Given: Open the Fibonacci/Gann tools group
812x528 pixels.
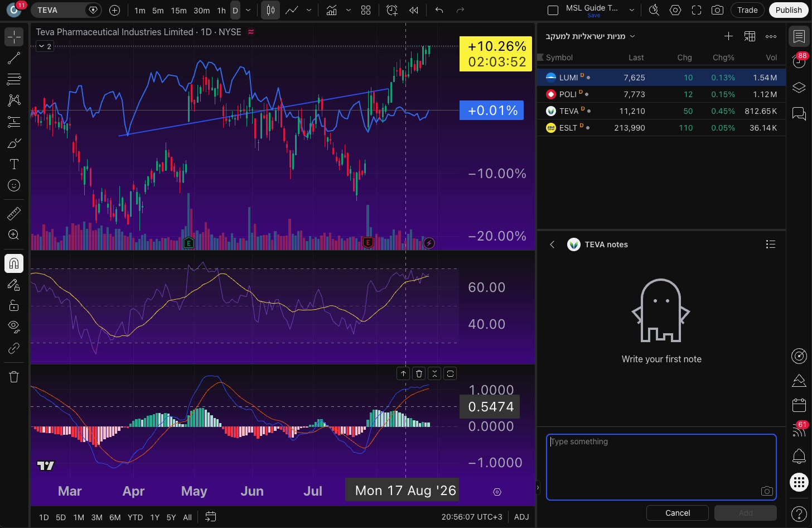Looking at the screenshot, I should pos(14,79).
